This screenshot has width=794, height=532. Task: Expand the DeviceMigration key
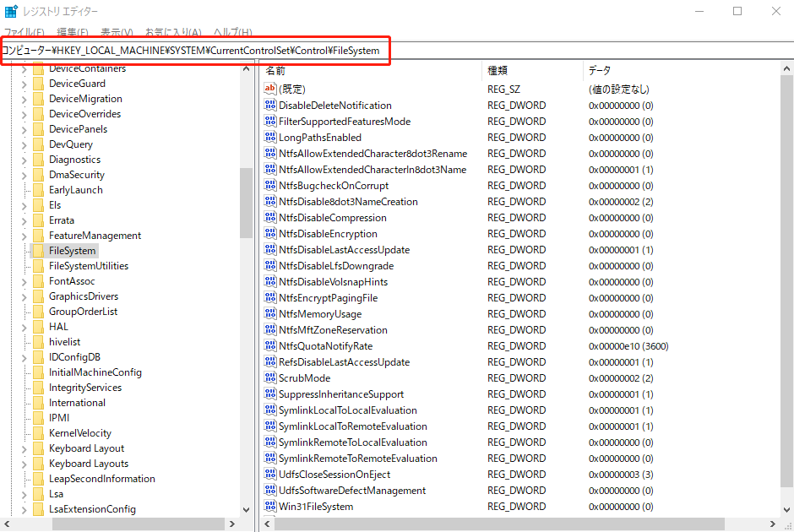click(24, 100)
